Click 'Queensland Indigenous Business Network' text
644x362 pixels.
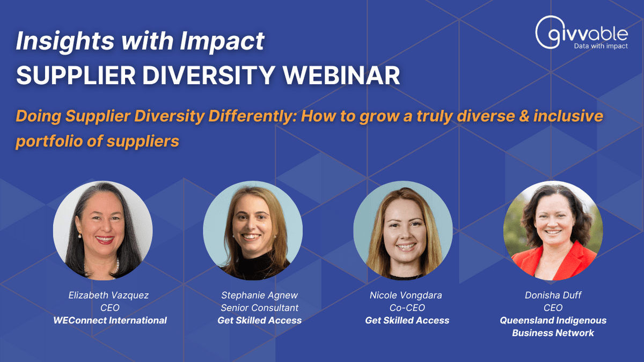tap(553, 327)
